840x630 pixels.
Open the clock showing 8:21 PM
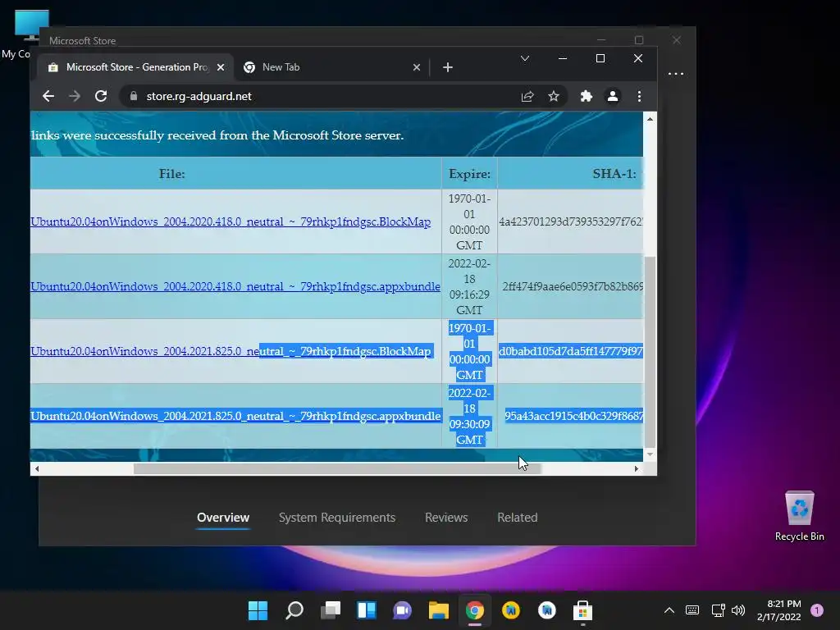click(x=779, y=610)
